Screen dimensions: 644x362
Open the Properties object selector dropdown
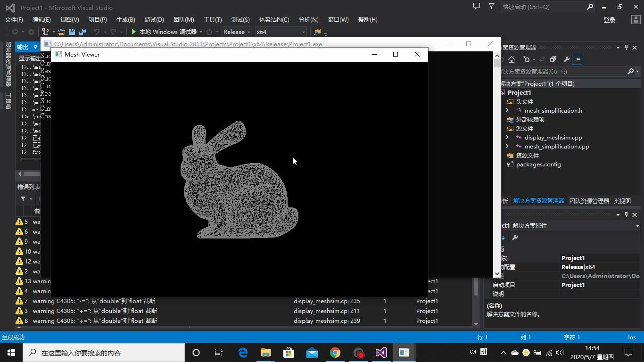[x=637, y=226]
